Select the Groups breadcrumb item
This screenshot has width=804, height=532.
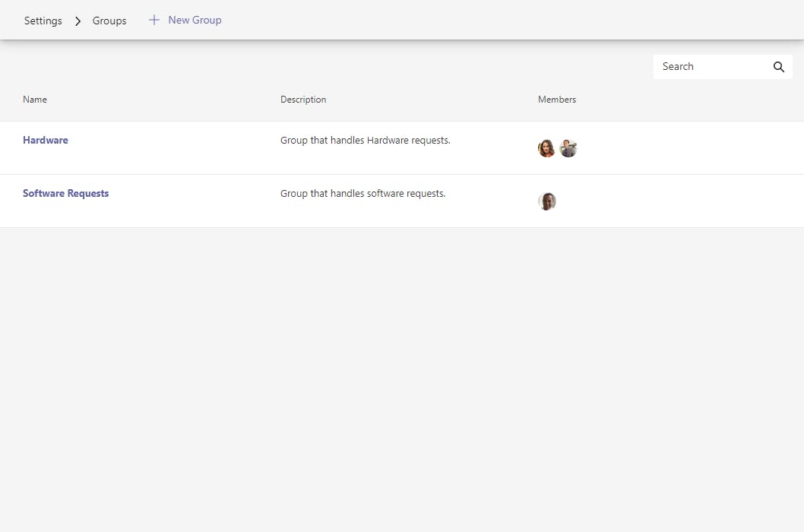pyautogui.click(x=109, y=21)
